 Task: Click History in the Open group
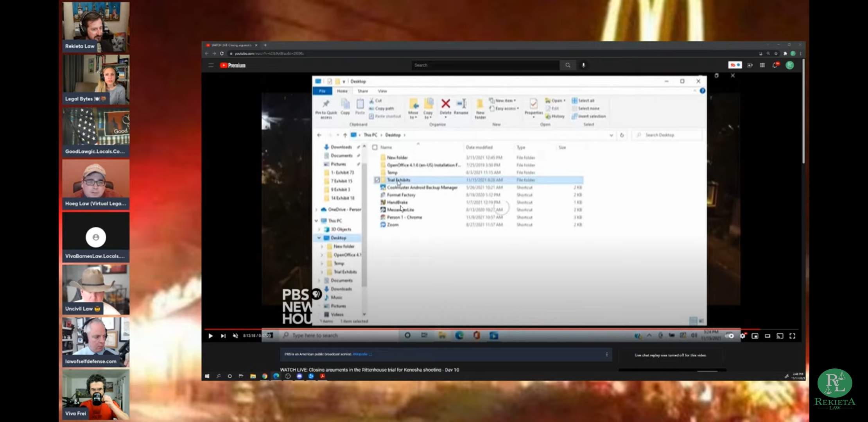click(x=555, y=116)
